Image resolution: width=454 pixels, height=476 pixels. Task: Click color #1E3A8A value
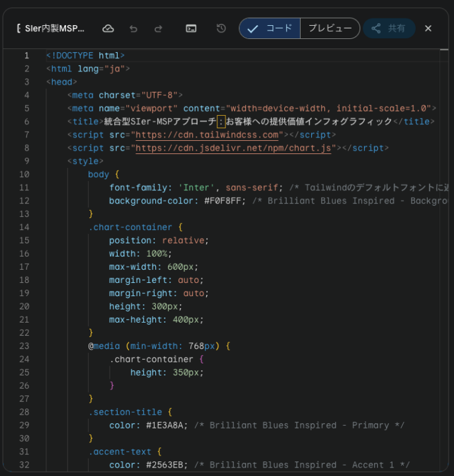[x=165, y=426]
